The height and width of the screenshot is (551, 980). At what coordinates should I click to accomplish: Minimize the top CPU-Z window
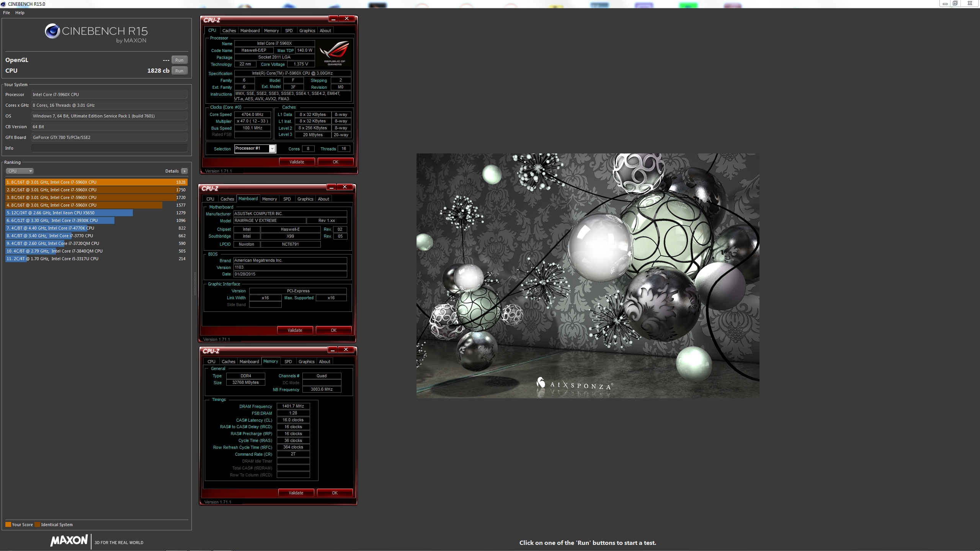333,18
